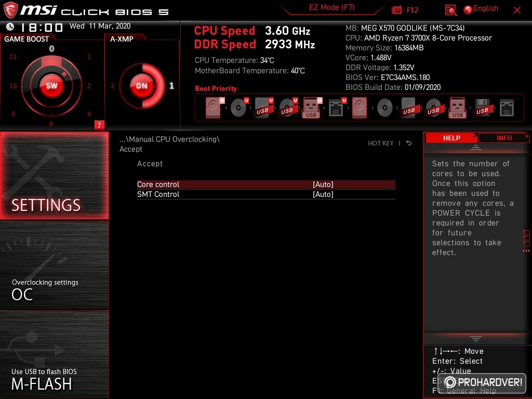Click the DDR Speed 2933 MHz value
The width and height of the screenshot is (532, 399).
[290, 44]
